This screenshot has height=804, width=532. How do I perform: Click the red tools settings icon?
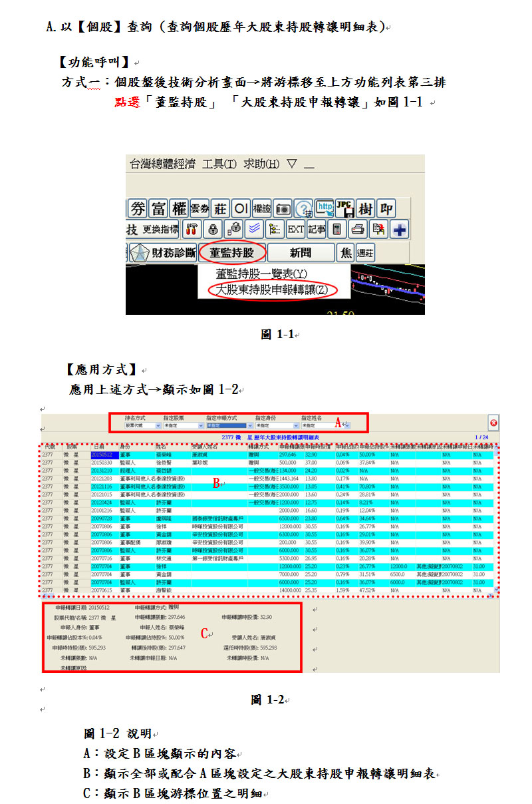[x=192, y=230]
